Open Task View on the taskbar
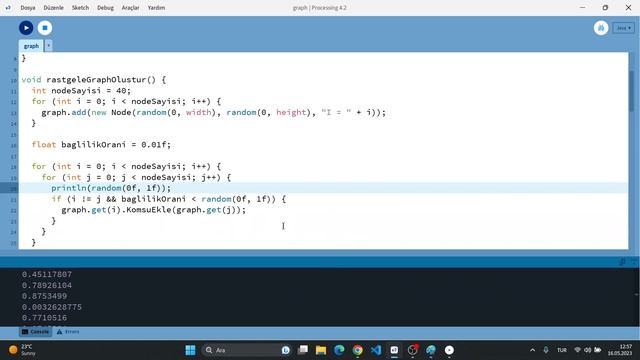This screenshot has width=640, height=360. click(303, 350)
